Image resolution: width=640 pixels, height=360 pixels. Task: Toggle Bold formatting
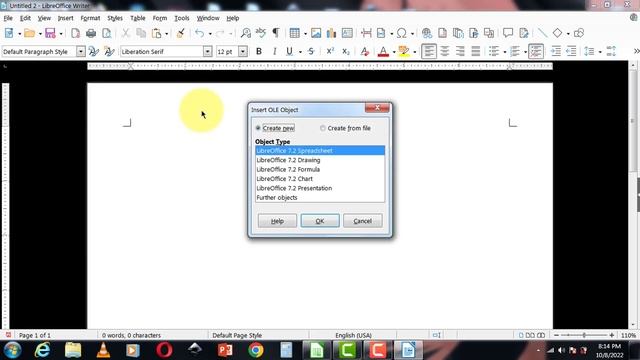(259, 51)
